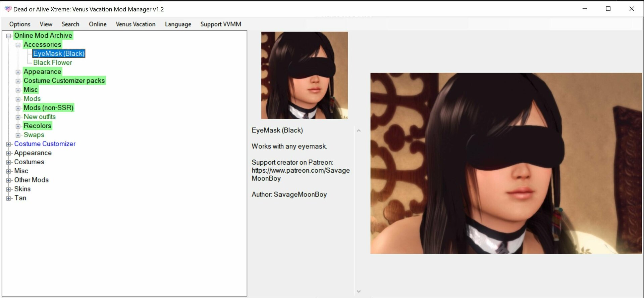Expand the Swaps category
This screenshot has width=644, height=298.
click(x=18, y=135)
